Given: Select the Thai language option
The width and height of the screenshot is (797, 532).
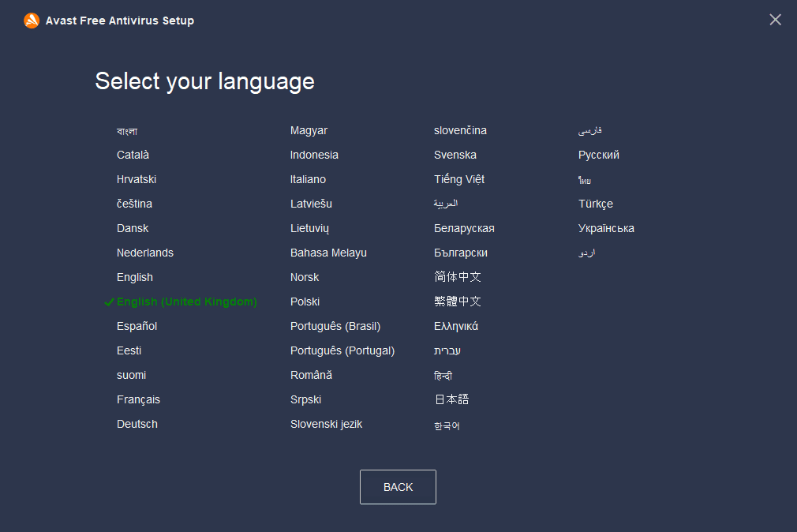Looking at the screenshot, I should [585, 180].
